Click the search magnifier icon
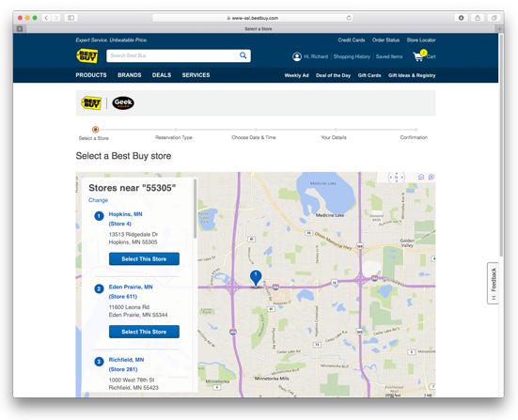518x420 pixels. pyautogui.click(x=243, y=55)
